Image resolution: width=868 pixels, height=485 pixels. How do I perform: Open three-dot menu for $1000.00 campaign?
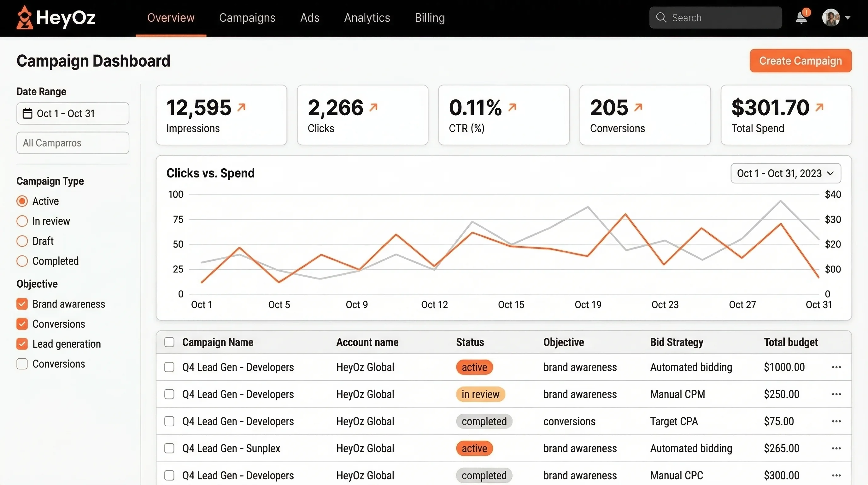coord(836,367)
